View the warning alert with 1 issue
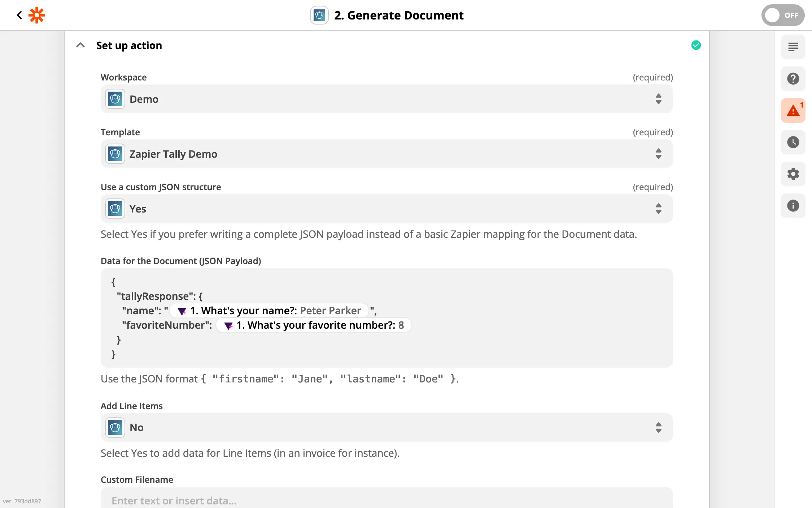The height and width of the screenshot is (508, 812). point(793,110)
